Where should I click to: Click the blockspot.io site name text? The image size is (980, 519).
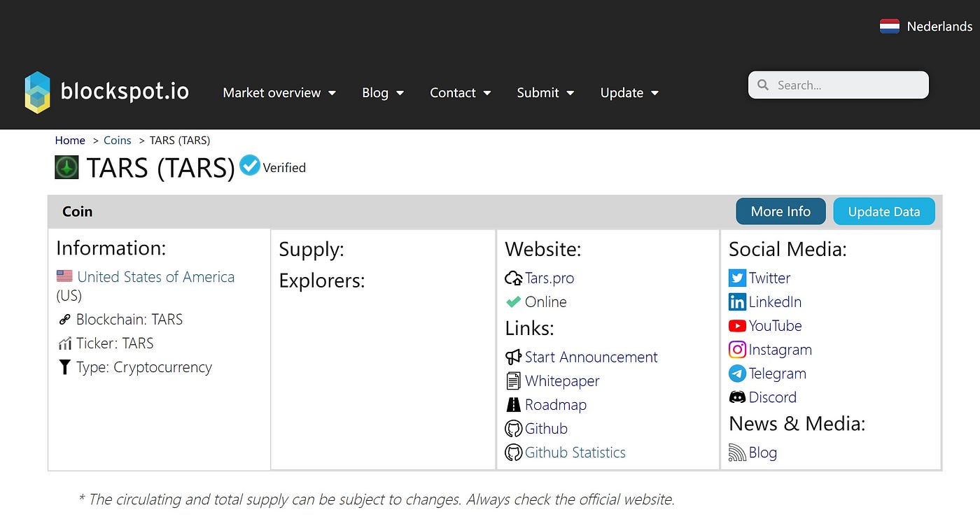tap(125, 92)
